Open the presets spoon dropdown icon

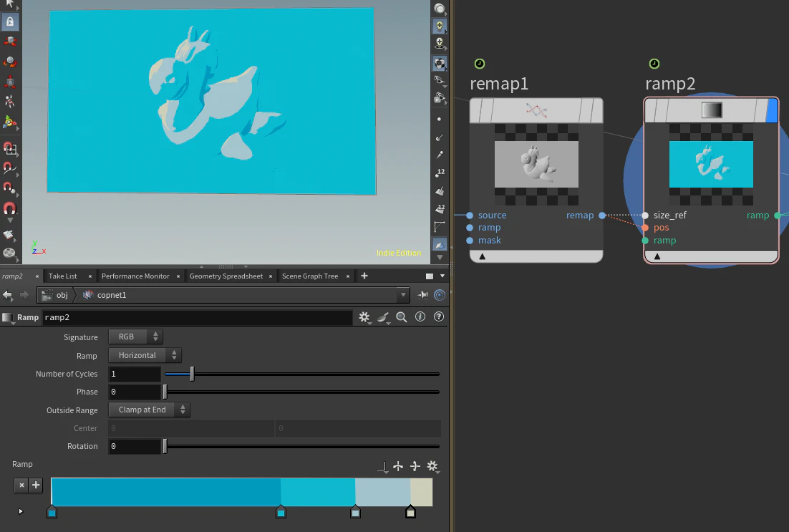point(383,317)
